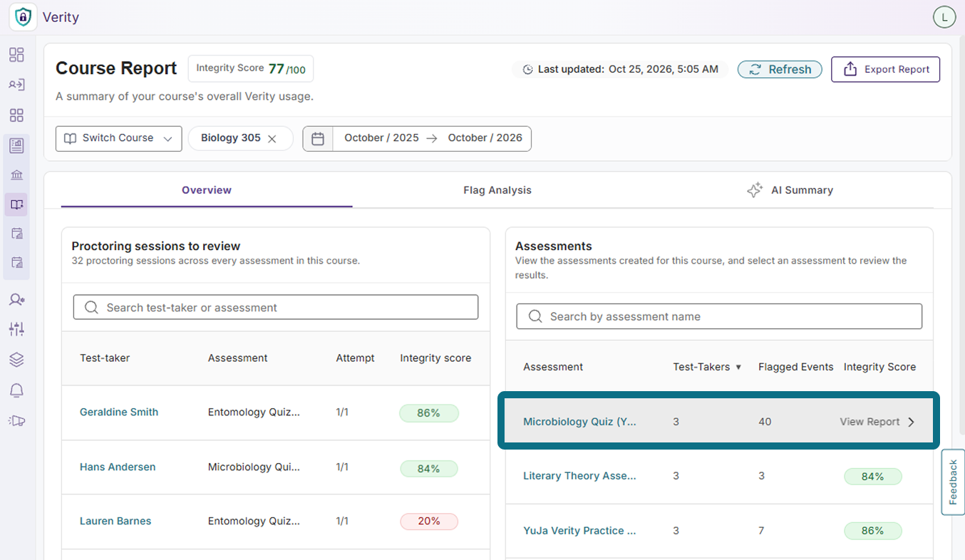The width and height of the screenshot is (965, 560).
Task: Click the Integrity Score 77/100 badge
Action: pos(251,68)
